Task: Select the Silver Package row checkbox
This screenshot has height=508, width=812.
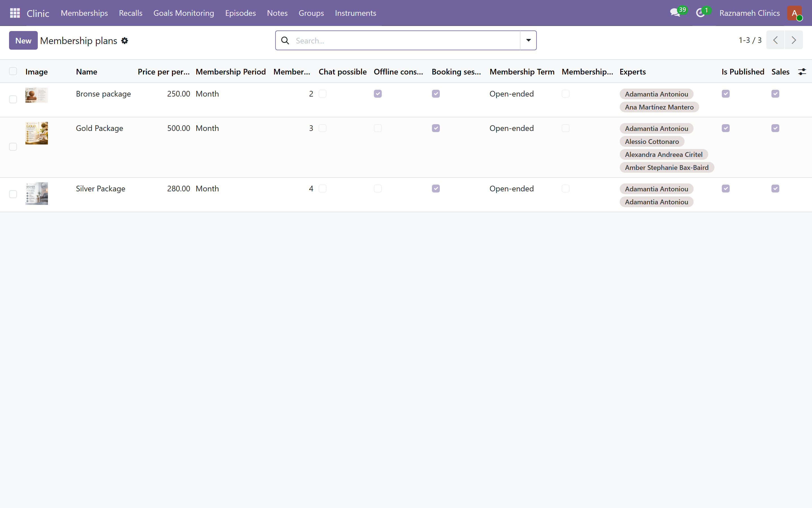Action: 13,194
